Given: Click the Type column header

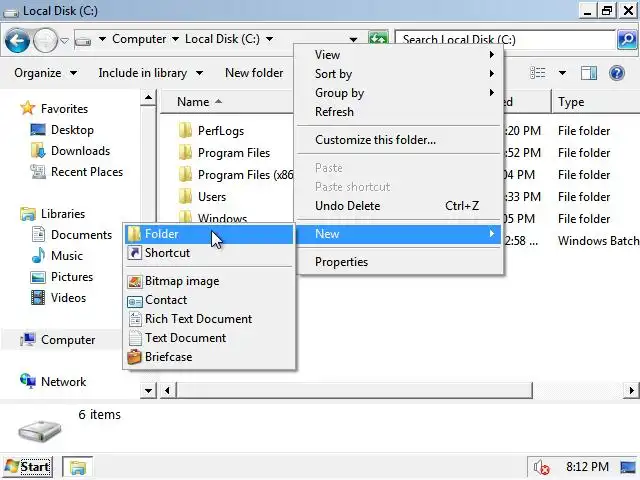Looking at the screenshot, I should tap(596, 102).
